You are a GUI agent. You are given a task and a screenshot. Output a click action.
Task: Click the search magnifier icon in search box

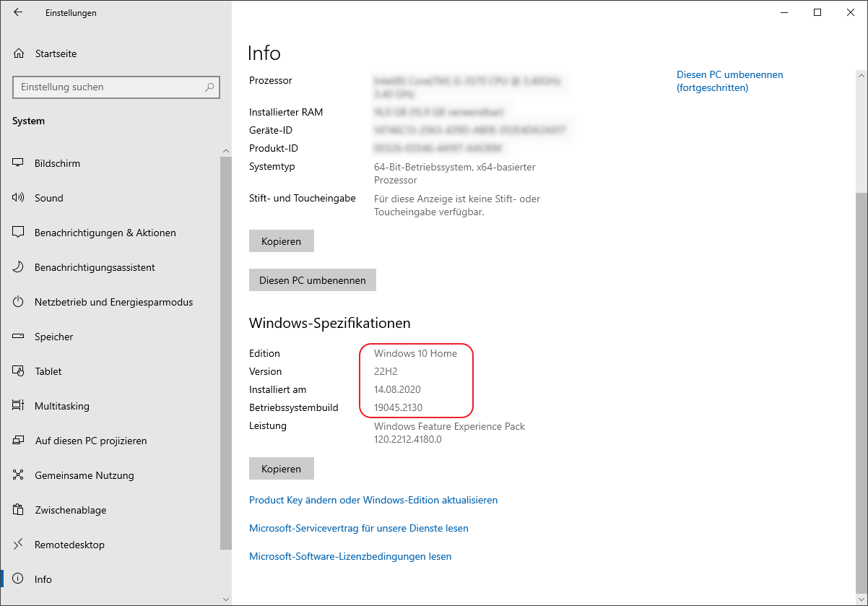209,87
